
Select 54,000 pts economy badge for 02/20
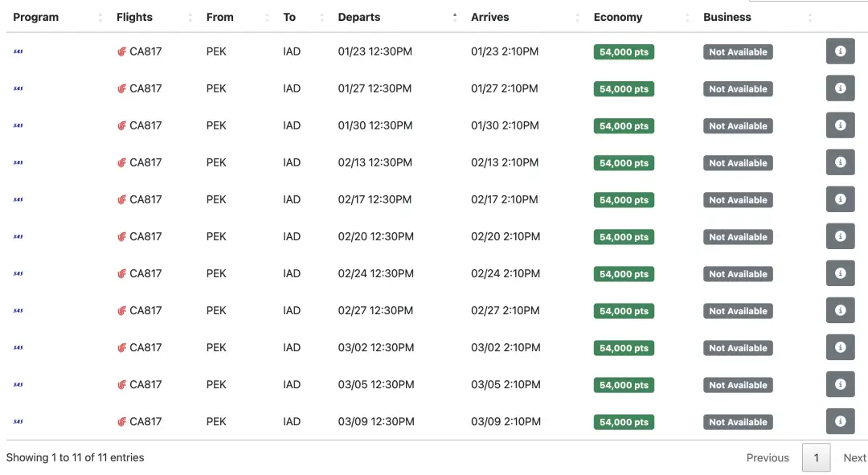[x=624, y=237]
